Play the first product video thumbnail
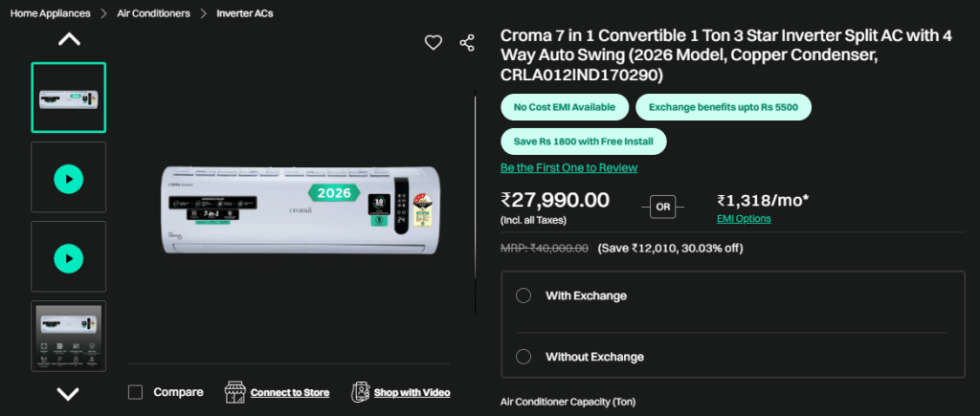 point(69,178)
